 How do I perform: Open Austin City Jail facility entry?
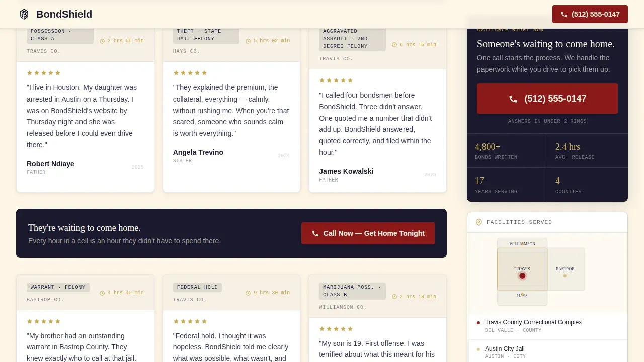pyautogui.click(x=547, y=352)
